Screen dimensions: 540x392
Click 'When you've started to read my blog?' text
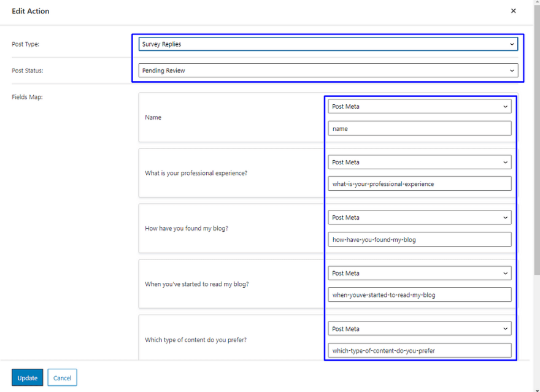(x=196, y=284)
